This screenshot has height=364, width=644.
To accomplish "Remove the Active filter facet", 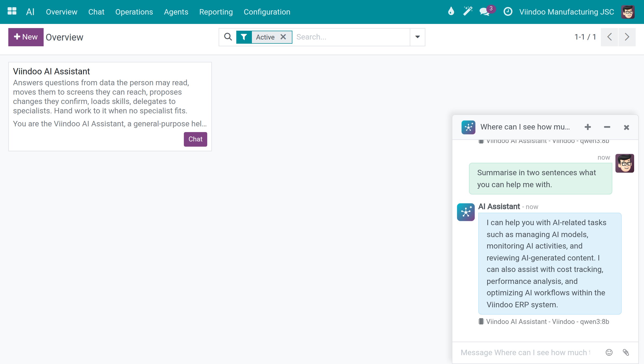I will pos(283,37).
